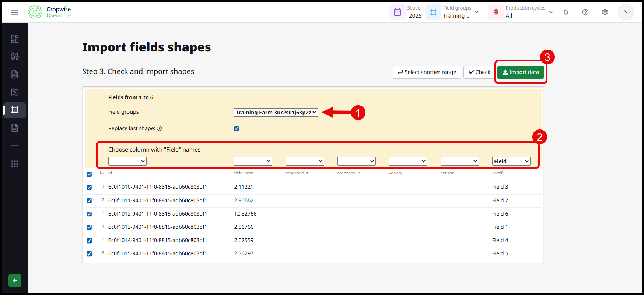The image size is (644, 295).
Task: Uncheck the checkbox for row 3
Action: point(89,214)
